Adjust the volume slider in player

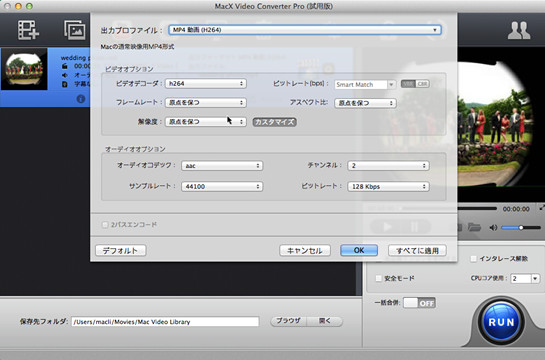tap(521, 228)
